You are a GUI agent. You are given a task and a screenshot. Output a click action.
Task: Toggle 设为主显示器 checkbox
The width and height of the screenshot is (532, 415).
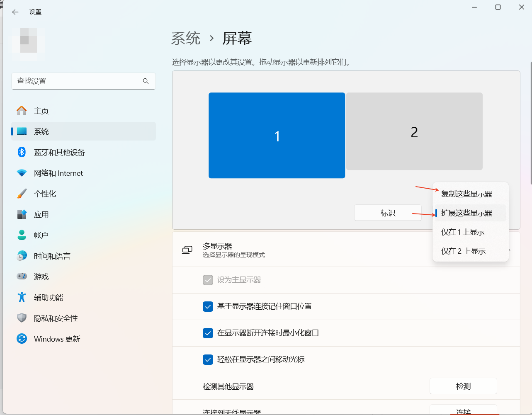tap(208, 280)
